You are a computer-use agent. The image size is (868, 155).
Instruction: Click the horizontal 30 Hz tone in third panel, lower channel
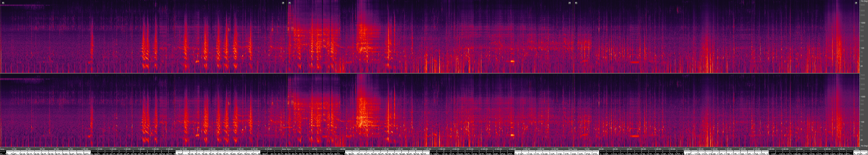click(635, 136)
